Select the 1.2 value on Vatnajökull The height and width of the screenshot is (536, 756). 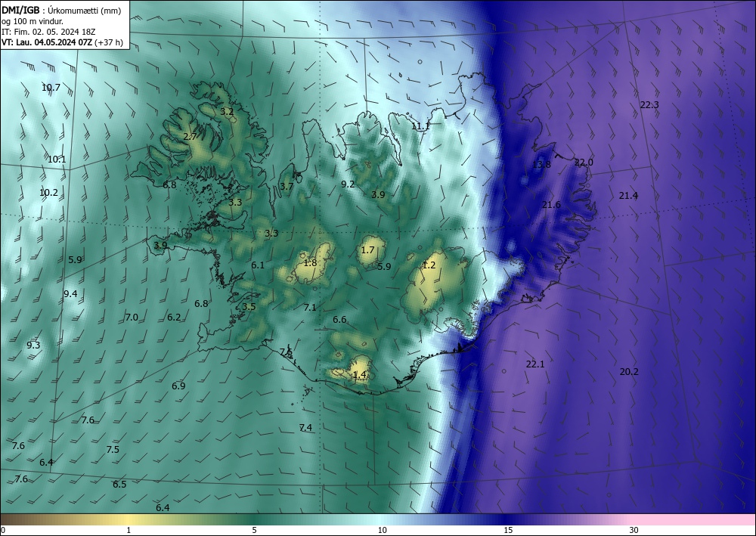[429, 265]
